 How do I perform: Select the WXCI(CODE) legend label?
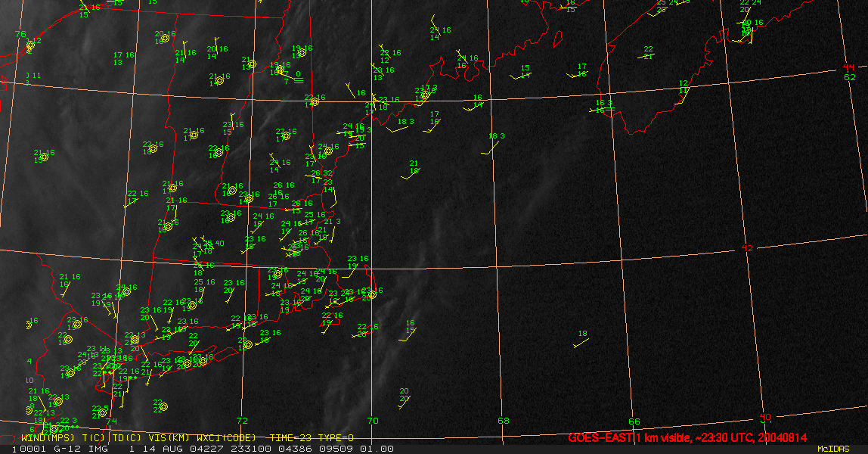[226, 438]
